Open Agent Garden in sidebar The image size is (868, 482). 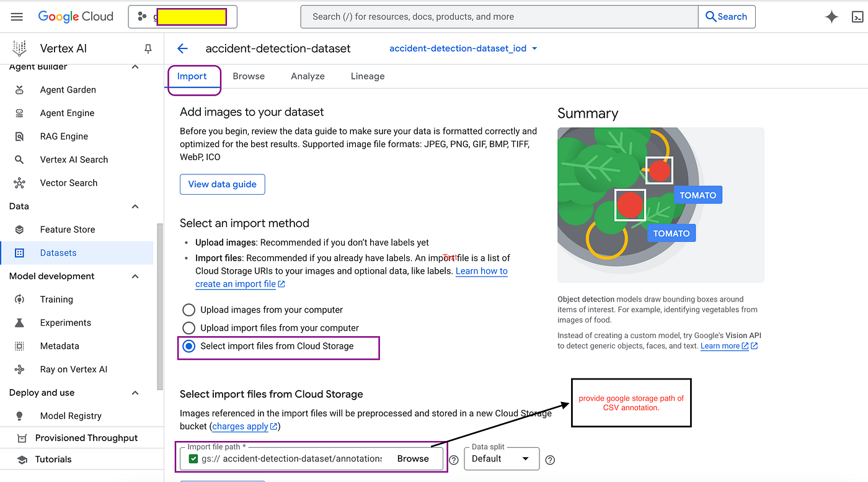[68, 90]
